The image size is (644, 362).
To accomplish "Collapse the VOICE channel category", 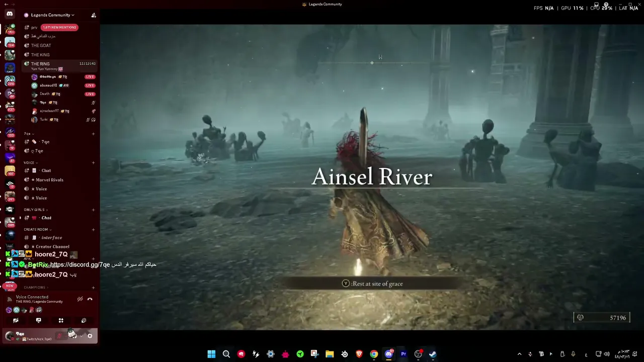I will [31, 162].
